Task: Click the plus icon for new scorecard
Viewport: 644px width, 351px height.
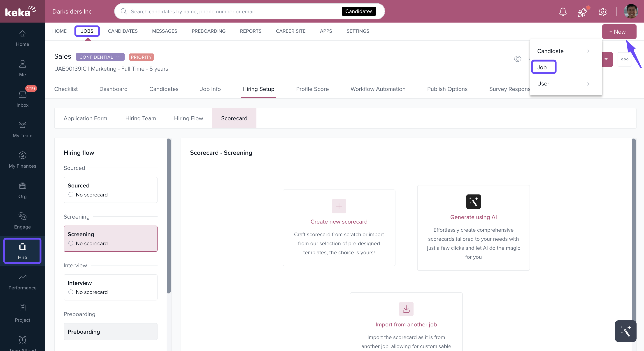Action: click(x=339, y=206)
